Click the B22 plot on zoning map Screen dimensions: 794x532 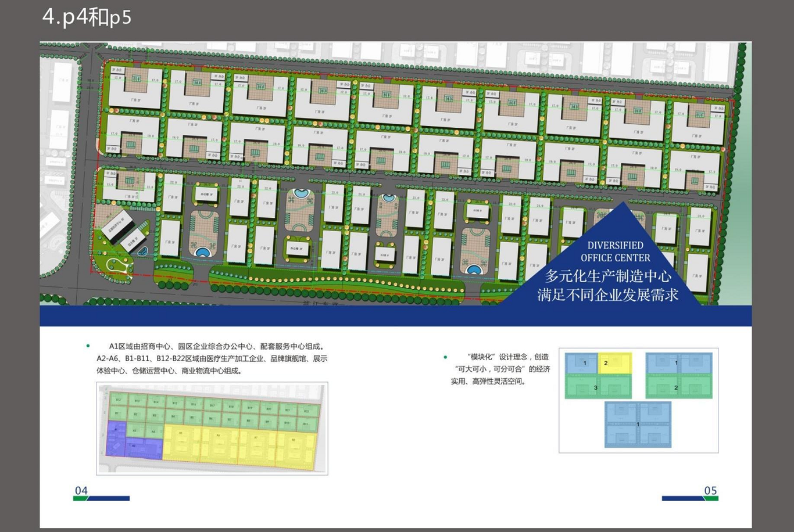tap(307, 411)
